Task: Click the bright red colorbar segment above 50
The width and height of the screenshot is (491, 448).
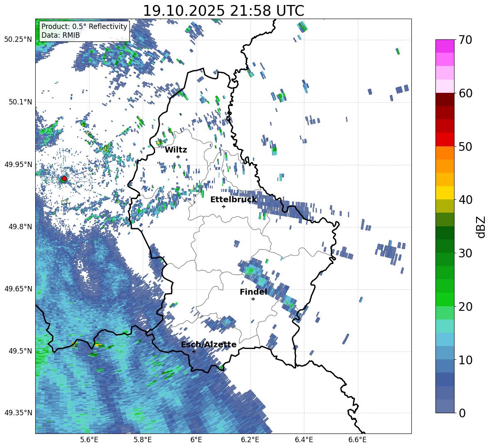Action: [x=445, y=140]
